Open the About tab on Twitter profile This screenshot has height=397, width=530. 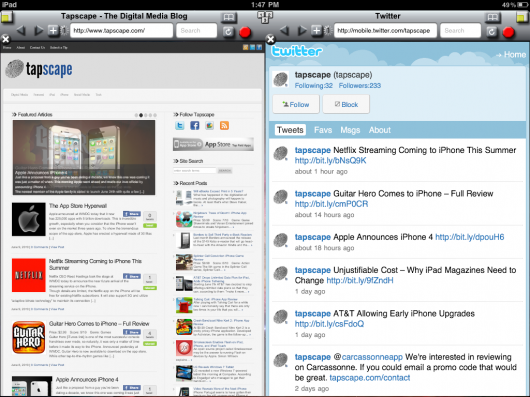[x=380, y=130]
